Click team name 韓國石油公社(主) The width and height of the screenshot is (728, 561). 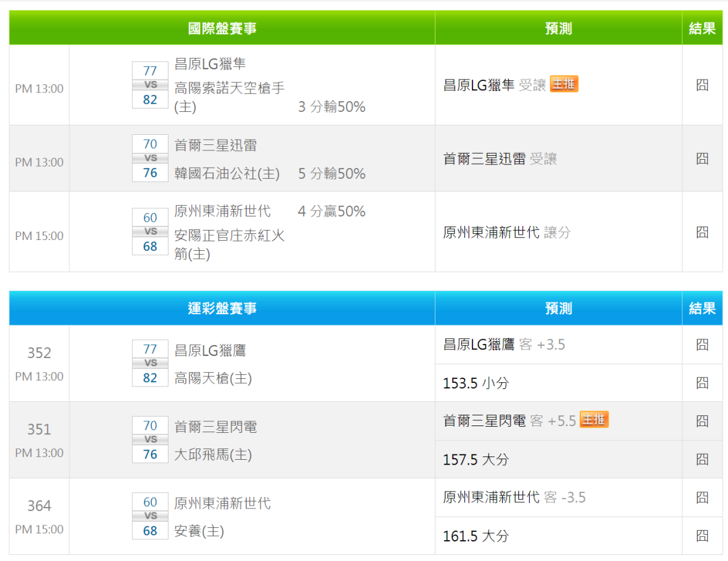coord(227,174)
